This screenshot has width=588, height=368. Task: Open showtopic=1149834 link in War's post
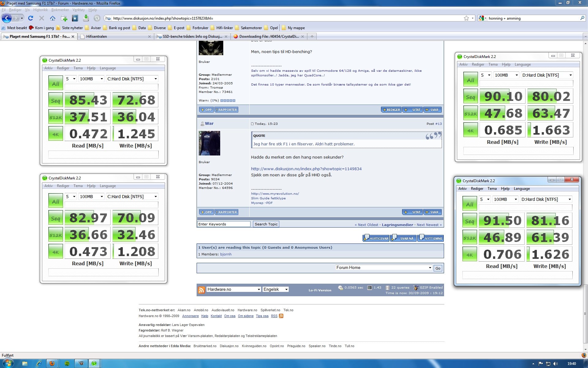coord(306,169)
